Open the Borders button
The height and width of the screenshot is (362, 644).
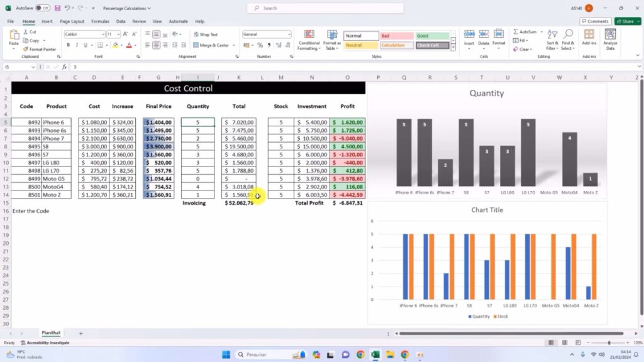point(100,45)
